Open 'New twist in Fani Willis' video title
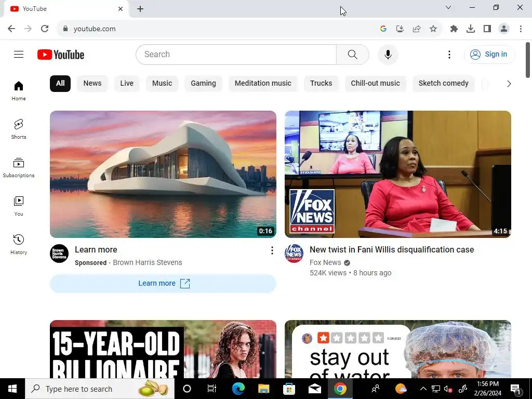The image size is (532, 399). click(x=392, y=250)
